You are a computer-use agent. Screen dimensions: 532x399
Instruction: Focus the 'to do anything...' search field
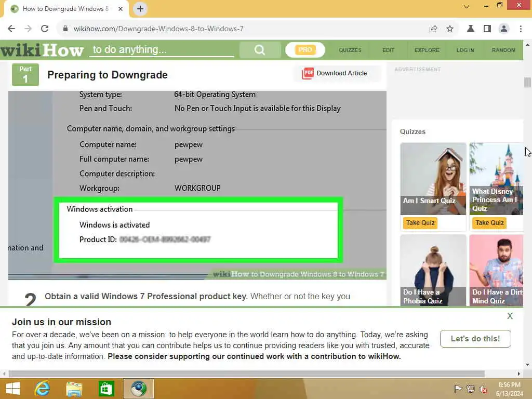(x=162, y=50)
